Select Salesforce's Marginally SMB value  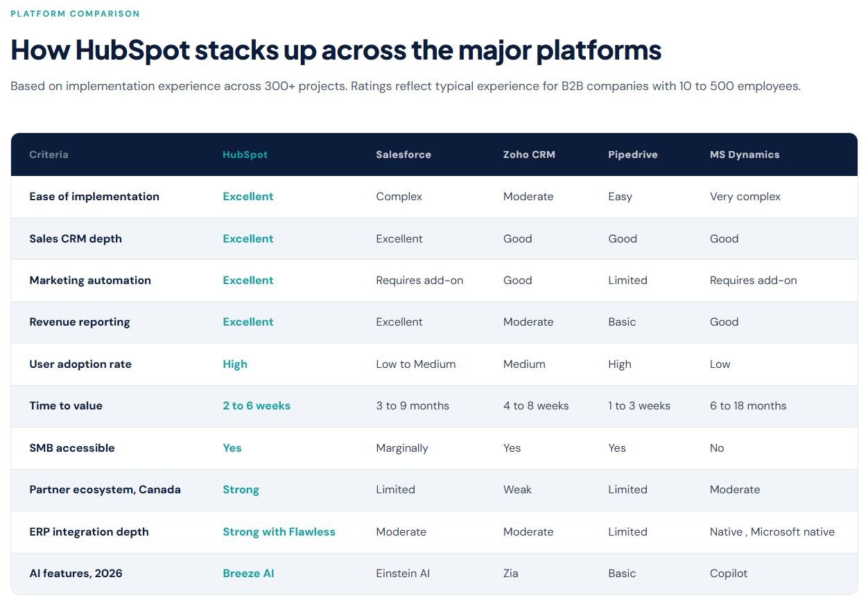(x=401, y=448)
